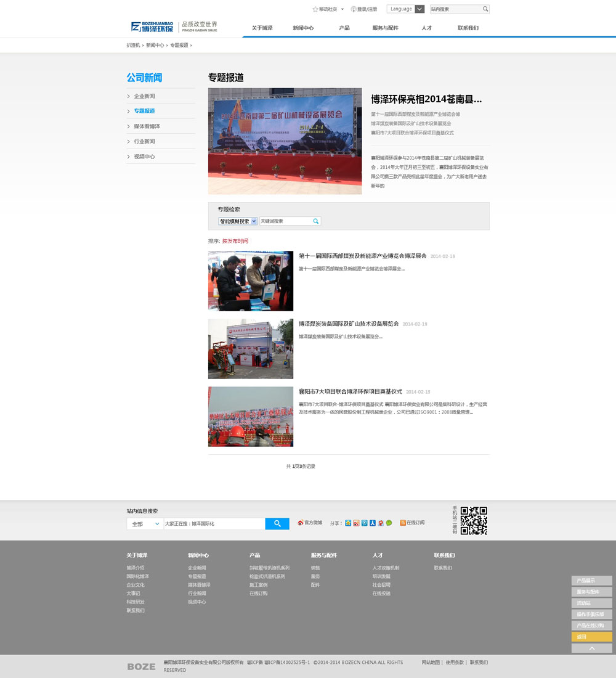Viewport: 616px width, 678px height.
Task: Open the Language dropdown arrow
Action: click(x=419, y=9)
